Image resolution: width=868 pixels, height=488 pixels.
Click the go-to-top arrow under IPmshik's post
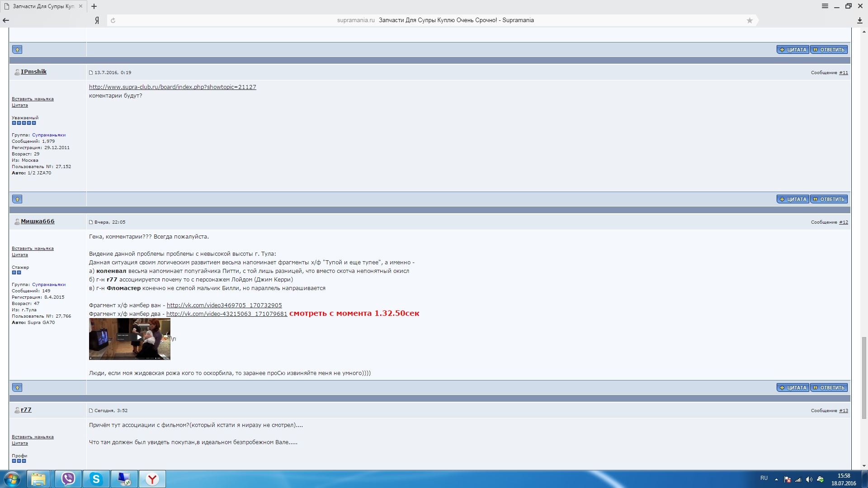tap(17, 199)
